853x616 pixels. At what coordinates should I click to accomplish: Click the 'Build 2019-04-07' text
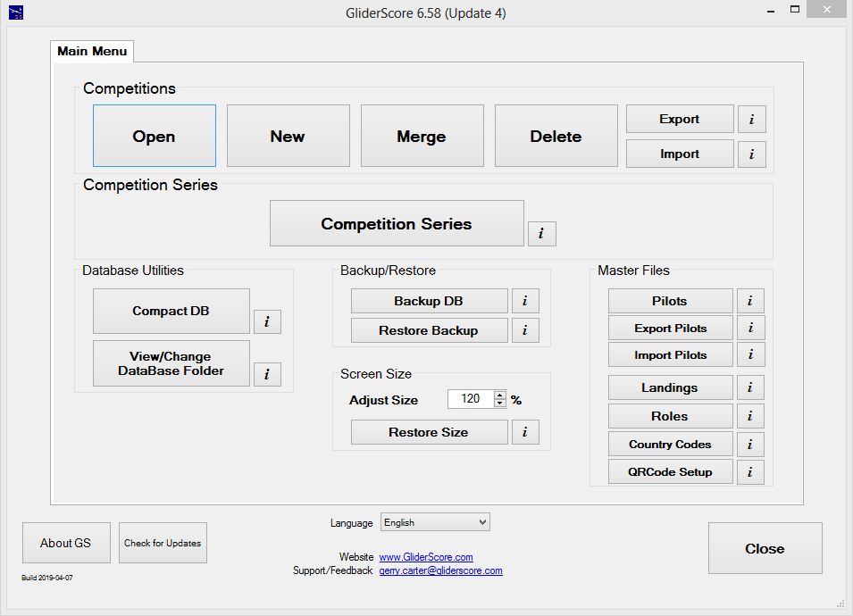pos(46,578)
